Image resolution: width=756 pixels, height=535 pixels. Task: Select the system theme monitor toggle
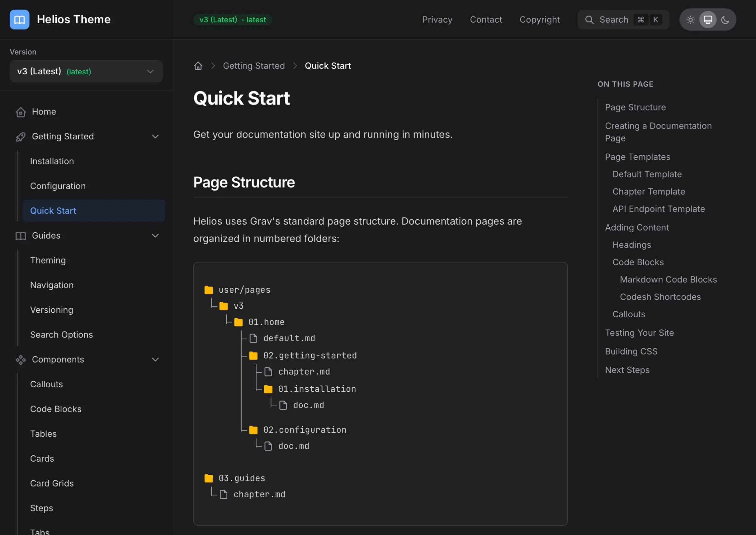pos(707,20)
